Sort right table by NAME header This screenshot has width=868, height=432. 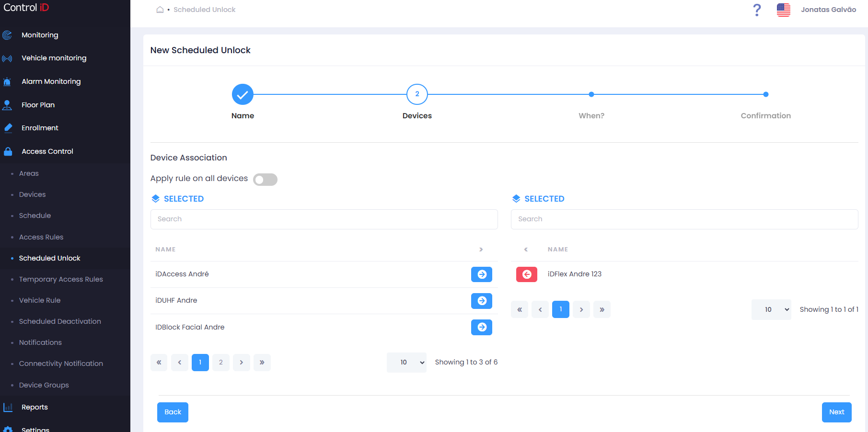click(x=558, y=250)
